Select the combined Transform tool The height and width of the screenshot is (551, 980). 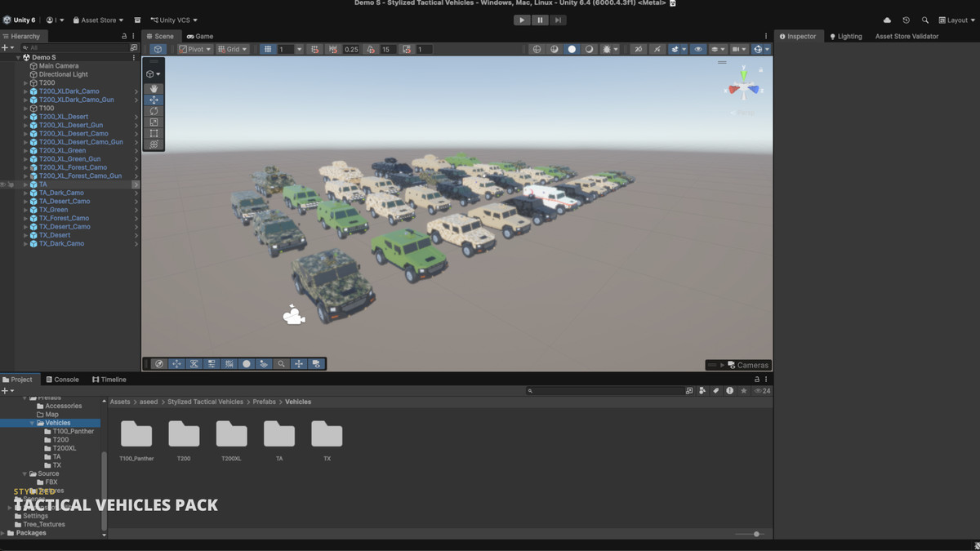coord(154,144)
